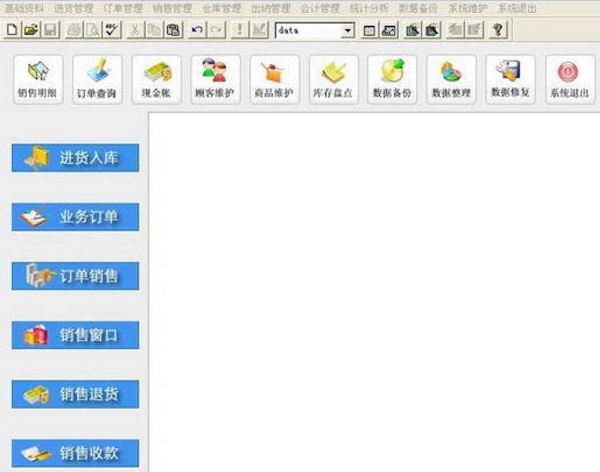The height and width of the screenshot is (472, 600).
Task: Click the 销售窗口 sidebar button
Action: click(75, 335)
